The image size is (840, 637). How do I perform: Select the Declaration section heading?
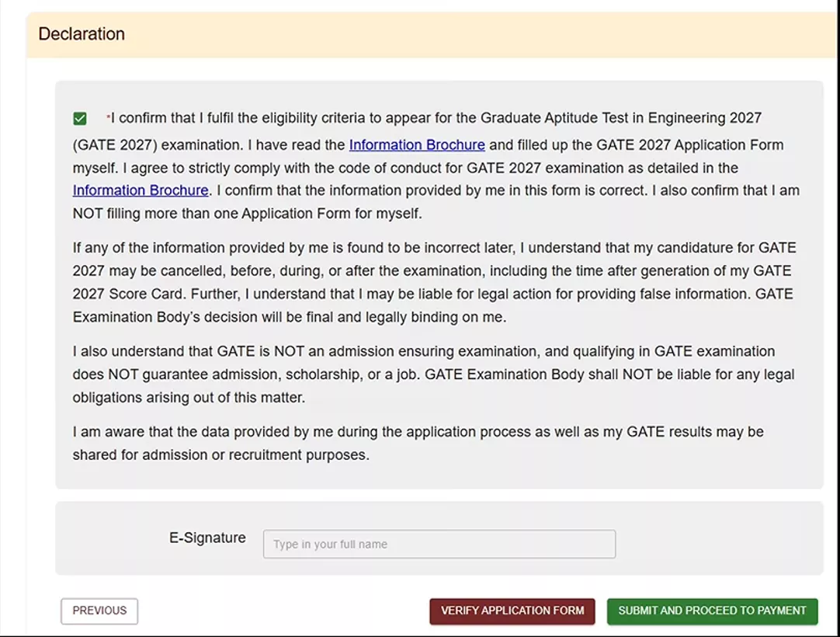coord(82,33)
